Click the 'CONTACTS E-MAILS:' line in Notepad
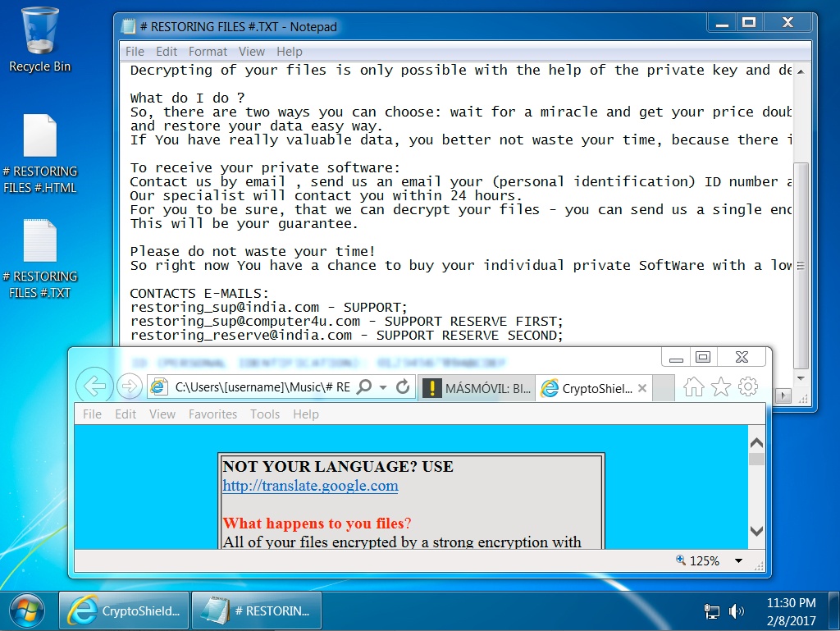 point(199,294)
